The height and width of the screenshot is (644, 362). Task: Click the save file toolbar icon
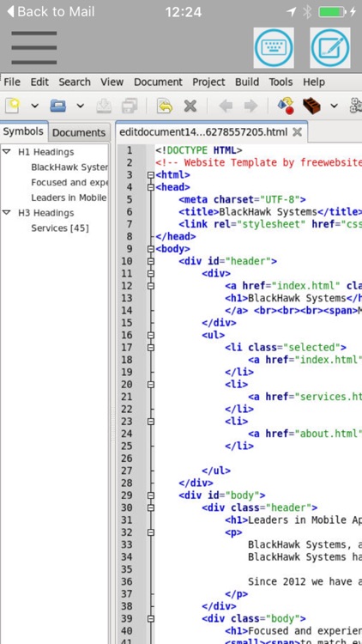105,106
